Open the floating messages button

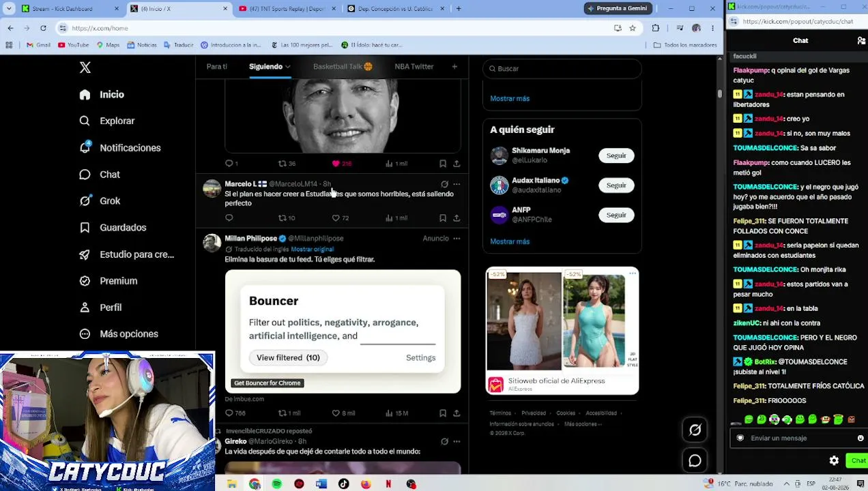coord(695,461)
